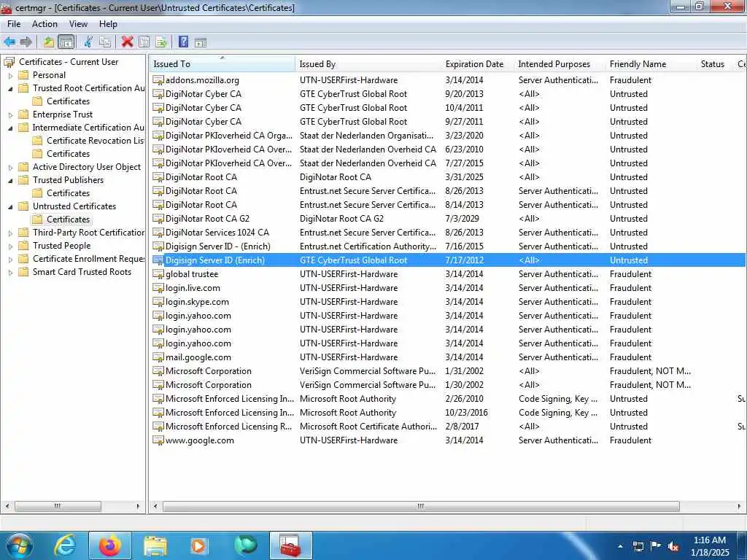This screenshot has width=747, height=560.
Task: Click the Up one level folder icon
Action: pyautogui.click(x=49, y=42)
